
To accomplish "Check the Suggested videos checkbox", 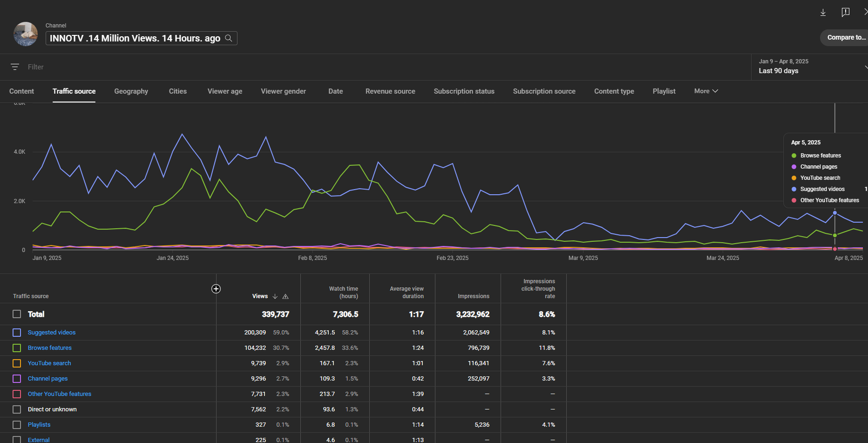I will pyautogui.click(x=17, y=333).
